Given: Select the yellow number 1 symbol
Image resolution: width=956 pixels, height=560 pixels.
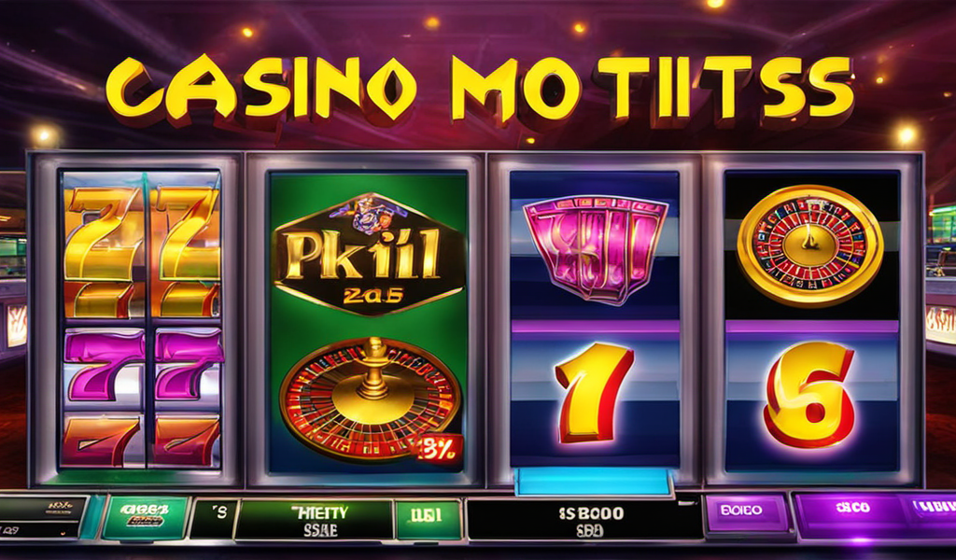Looking at the screenshot, I should [595, 391].
